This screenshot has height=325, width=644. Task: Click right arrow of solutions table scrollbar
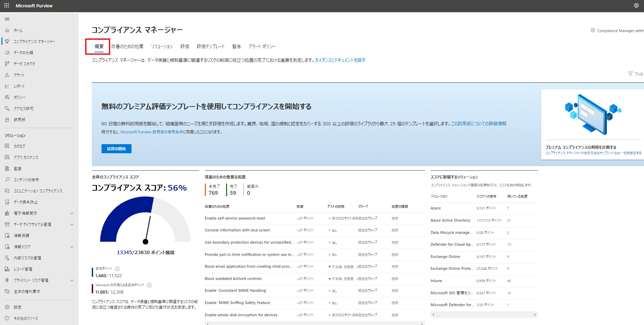pos(535,315)
